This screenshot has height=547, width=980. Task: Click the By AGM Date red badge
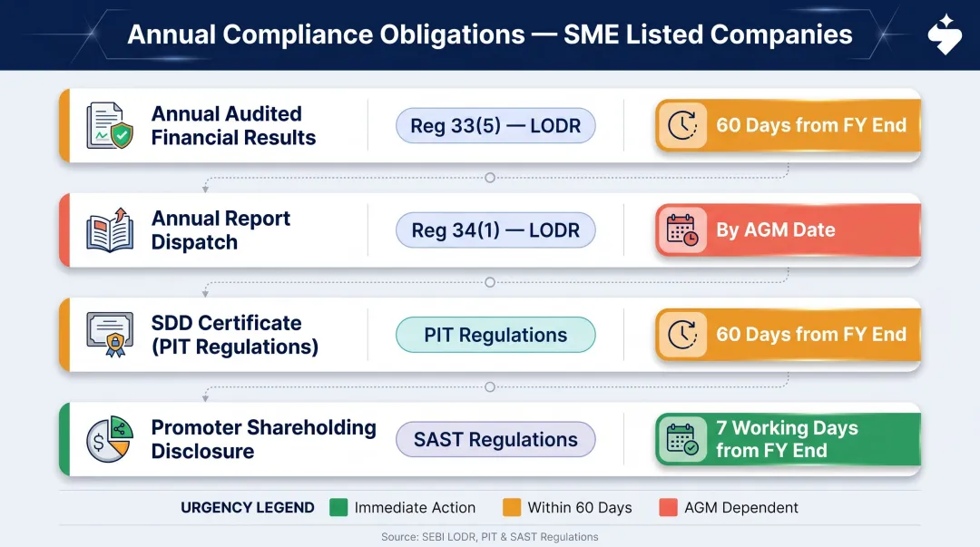789,230
